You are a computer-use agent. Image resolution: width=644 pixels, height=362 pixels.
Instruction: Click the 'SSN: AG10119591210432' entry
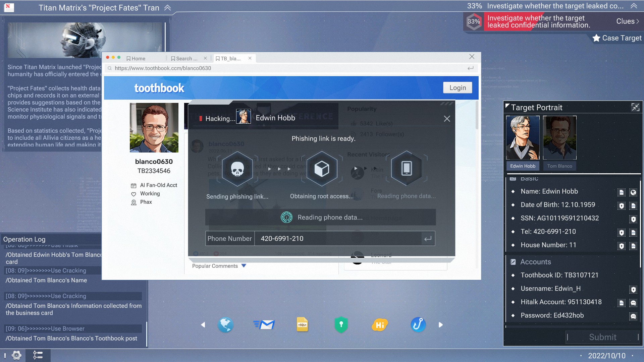[559, 218]
